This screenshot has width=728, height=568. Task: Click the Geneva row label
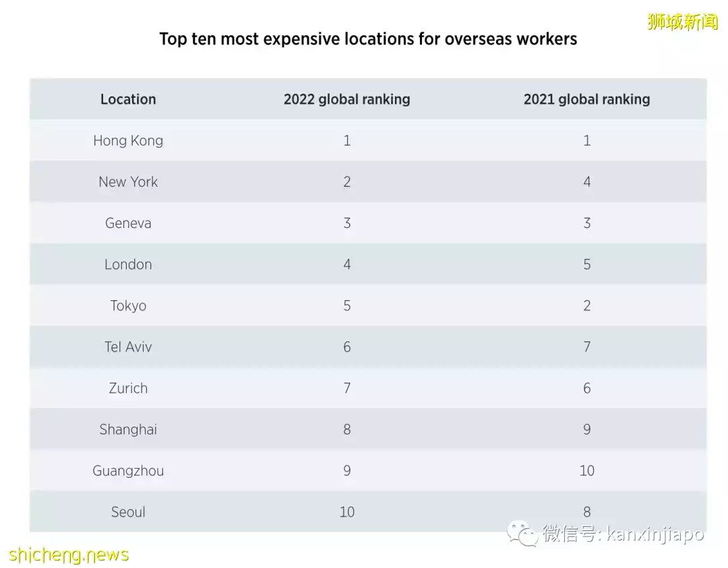point(128,223)
